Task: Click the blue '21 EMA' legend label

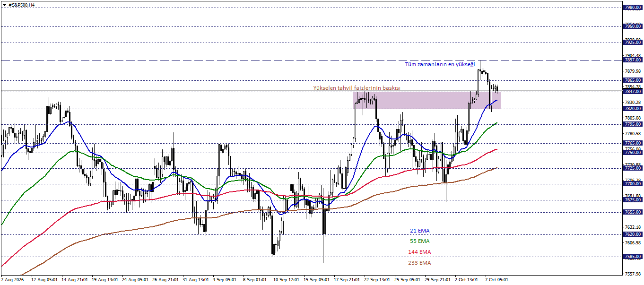Action: [x=420, y=231]
